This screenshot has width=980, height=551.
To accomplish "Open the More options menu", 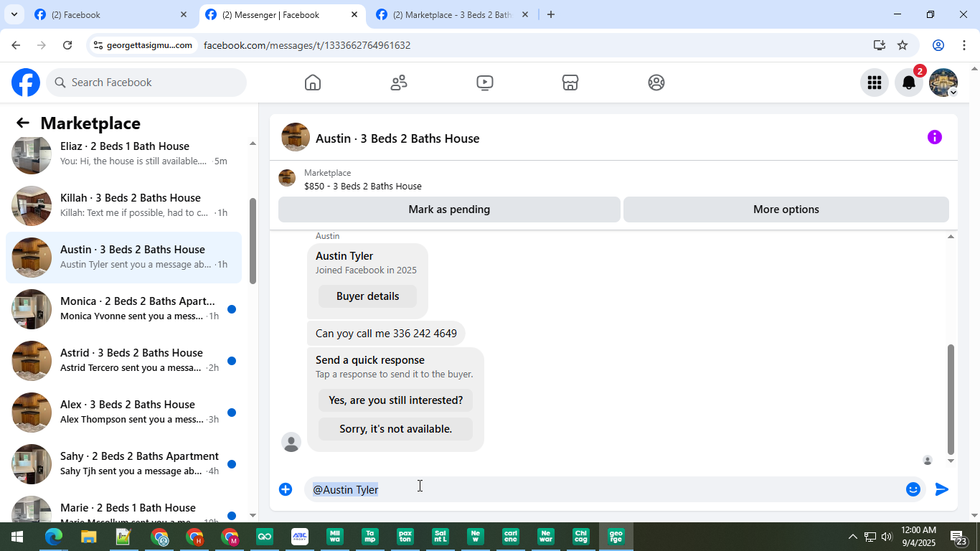I will (x=786, y=209).
